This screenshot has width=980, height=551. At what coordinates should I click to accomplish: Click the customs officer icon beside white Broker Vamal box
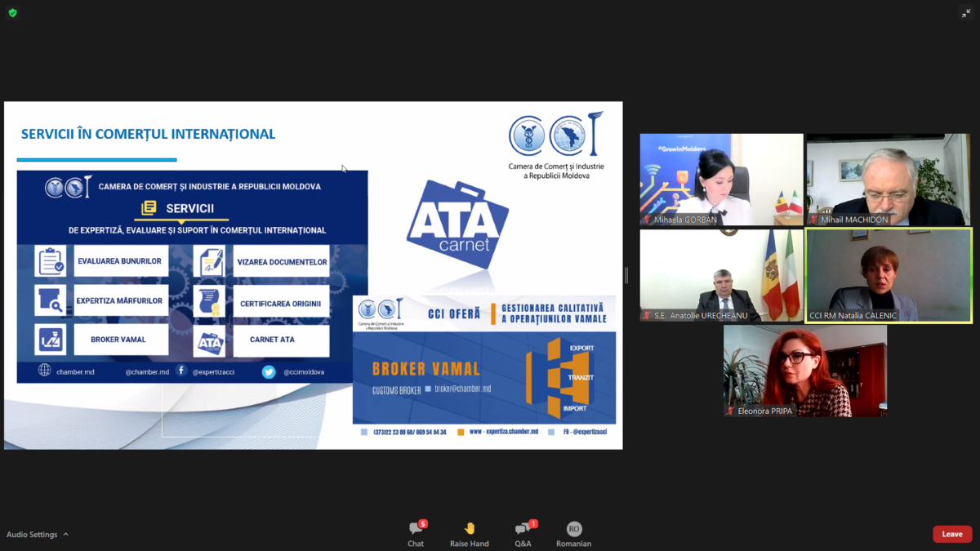[51, 340]
